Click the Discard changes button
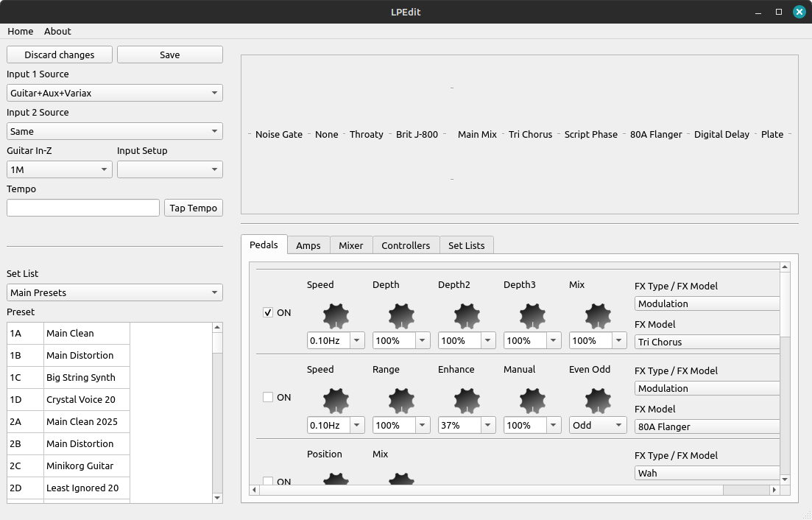The height and width of the screenshot is (520, 812). coord(60,55)
